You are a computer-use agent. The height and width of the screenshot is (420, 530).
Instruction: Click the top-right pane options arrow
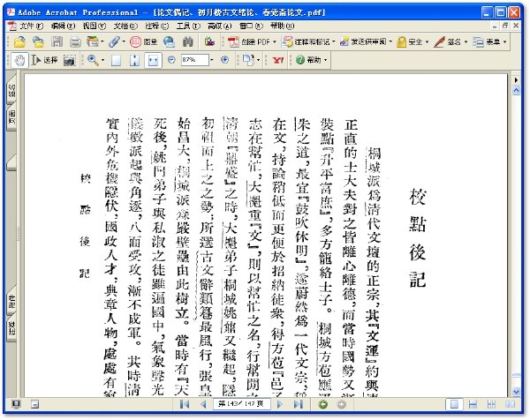point(516,80)
